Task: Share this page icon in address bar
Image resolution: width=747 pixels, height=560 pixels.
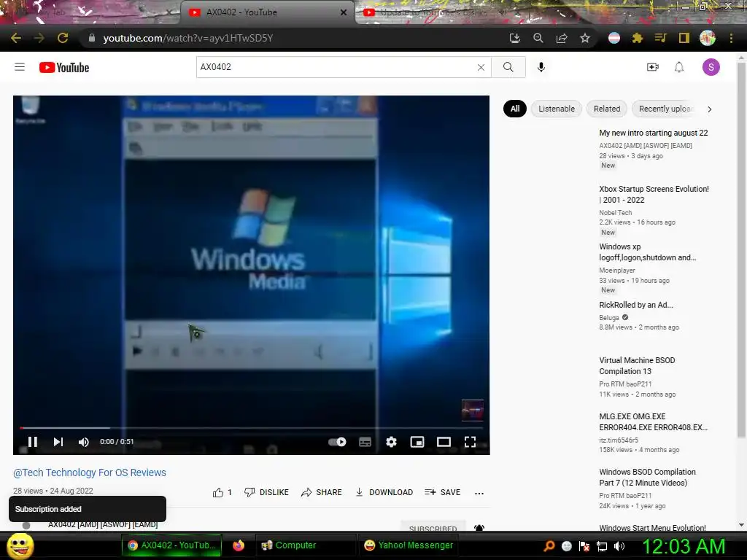Action: point(562,38)
